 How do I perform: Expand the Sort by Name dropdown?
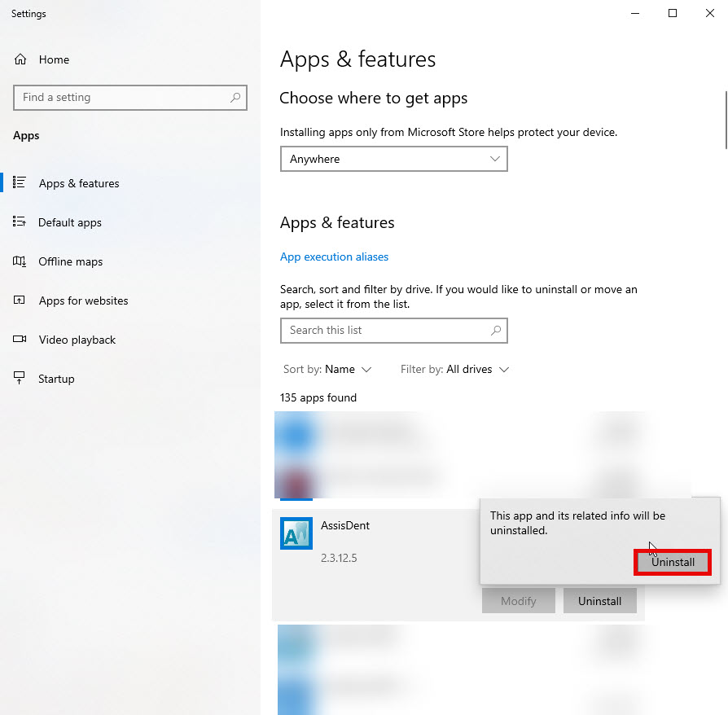coord(327,370)
